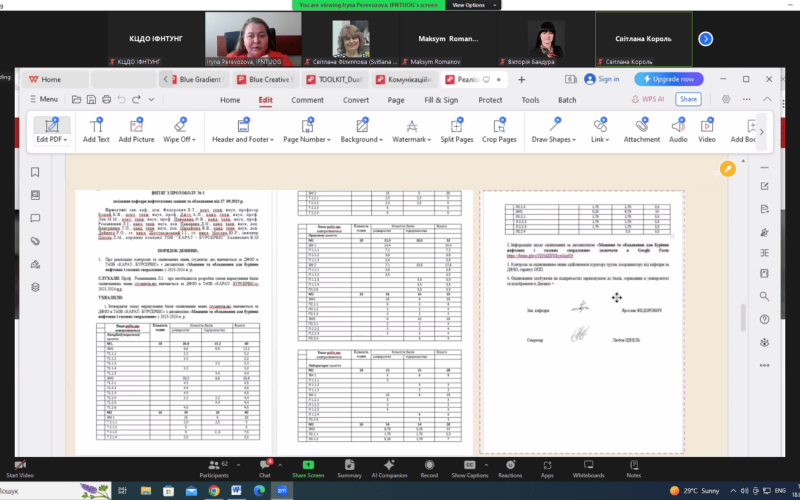This screenshot has height=500, width=800.
Task: Show next participants with arrow
Action: 705,39
